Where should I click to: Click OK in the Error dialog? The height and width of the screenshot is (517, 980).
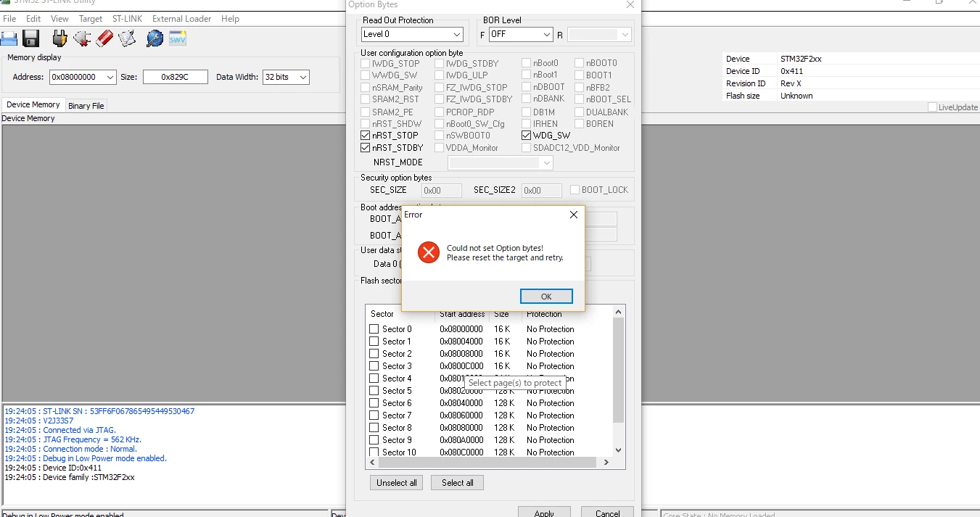point(546,296)
